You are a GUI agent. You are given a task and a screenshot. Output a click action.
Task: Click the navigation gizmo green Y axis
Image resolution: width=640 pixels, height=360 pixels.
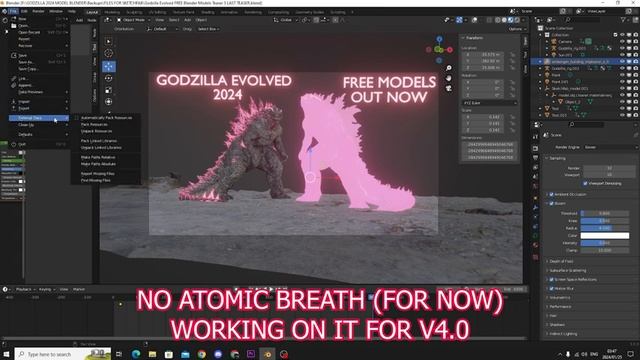[x=439, y=50]
